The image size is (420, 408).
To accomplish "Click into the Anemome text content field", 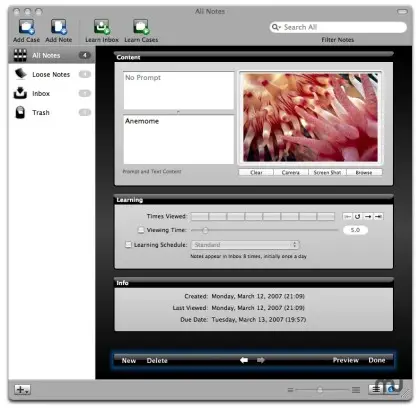I will click(x=179, y=139).
